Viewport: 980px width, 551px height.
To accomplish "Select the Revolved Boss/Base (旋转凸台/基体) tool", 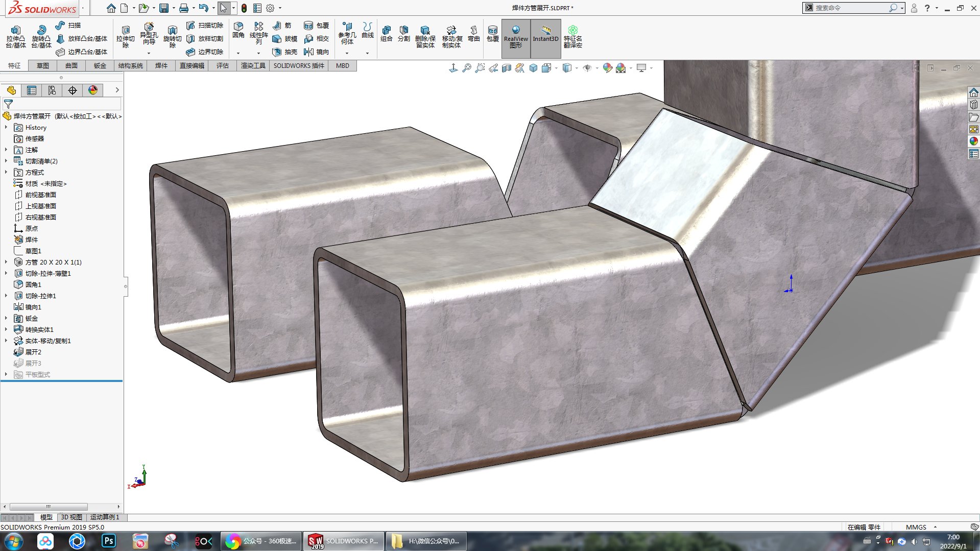I will coord(41,36).
